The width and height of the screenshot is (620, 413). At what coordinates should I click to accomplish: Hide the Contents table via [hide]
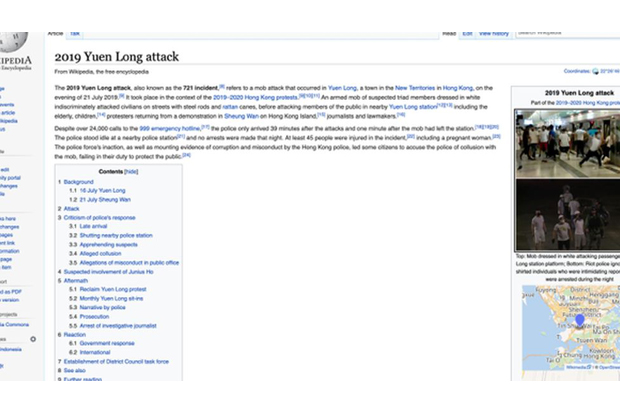point(131,172)
